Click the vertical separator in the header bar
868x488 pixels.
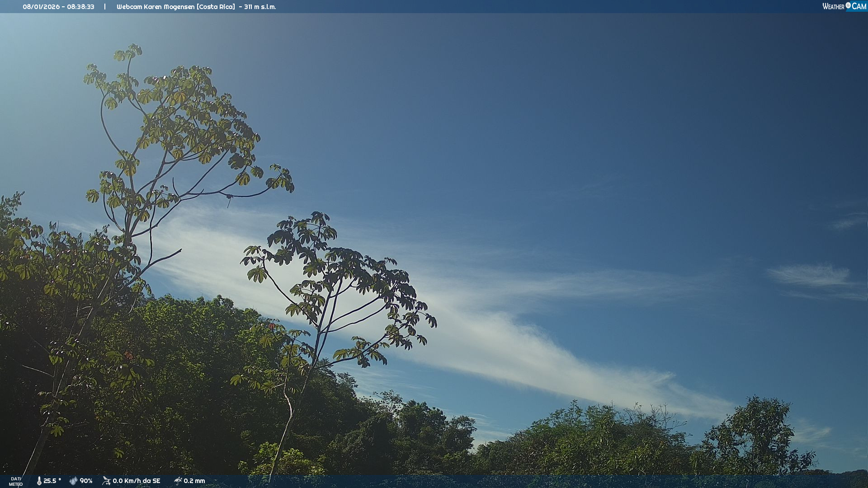(x=105, y=7)
